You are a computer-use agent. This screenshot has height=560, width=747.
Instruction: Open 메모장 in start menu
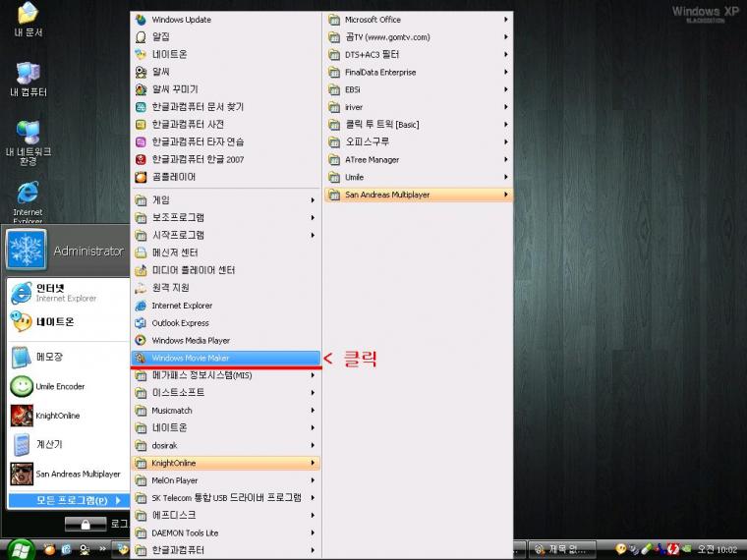69,358
